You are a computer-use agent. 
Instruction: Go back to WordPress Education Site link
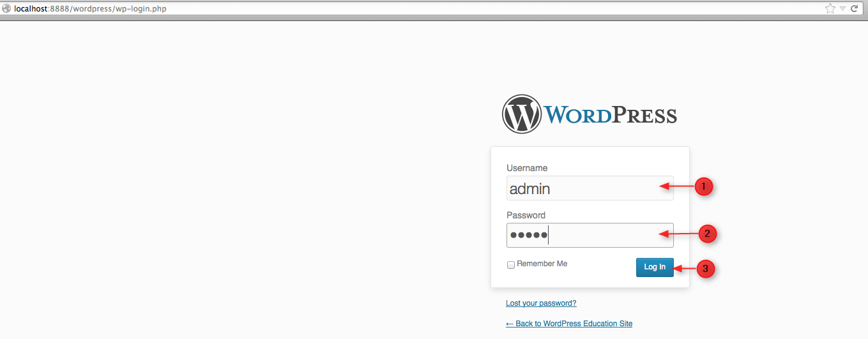[569, 324]
